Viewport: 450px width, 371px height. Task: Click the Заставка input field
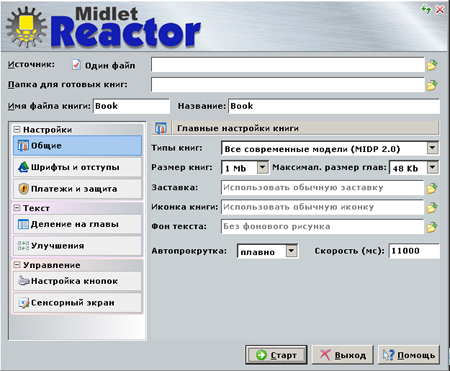click(322, 187)
